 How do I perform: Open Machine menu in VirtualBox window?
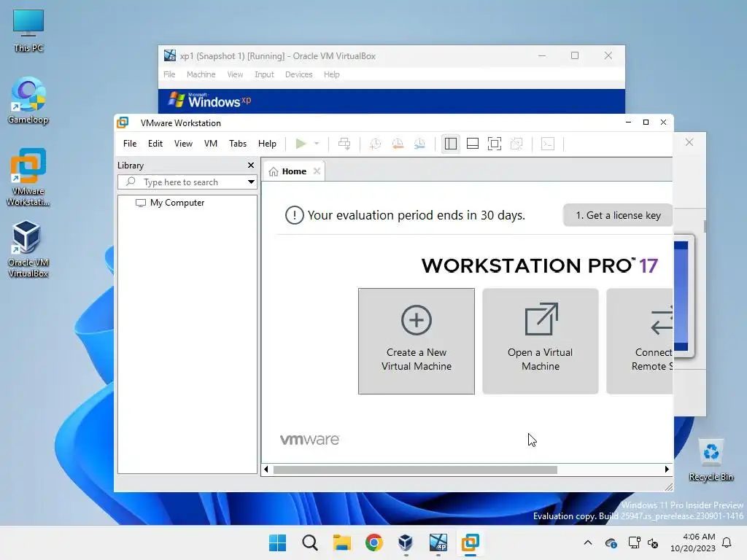tap(201, 74)
